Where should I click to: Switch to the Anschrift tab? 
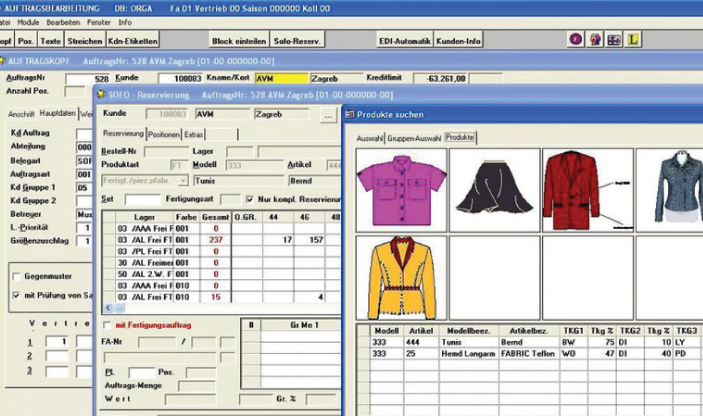pyautogui.click(x=21, y=114)
